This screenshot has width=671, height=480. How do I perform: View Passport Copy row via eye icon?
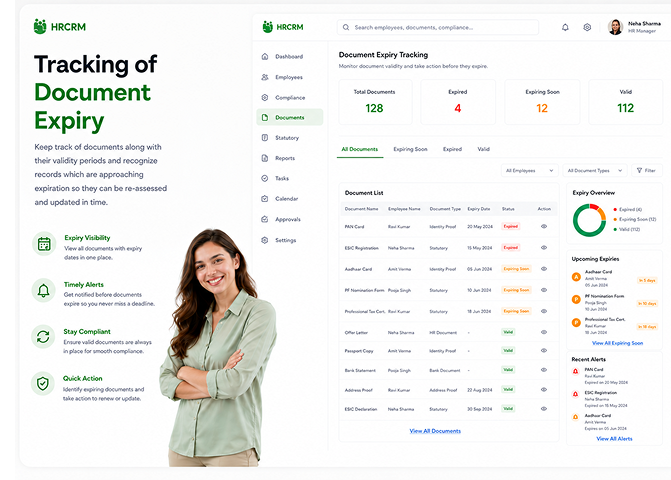point(544,351)
